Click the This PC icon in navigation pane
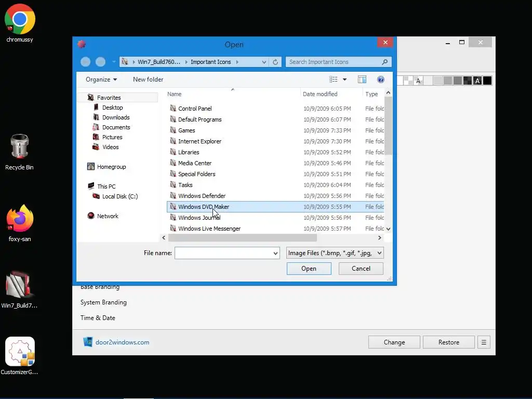This screenshot has width=532, height=399. (x=90, y=186)
